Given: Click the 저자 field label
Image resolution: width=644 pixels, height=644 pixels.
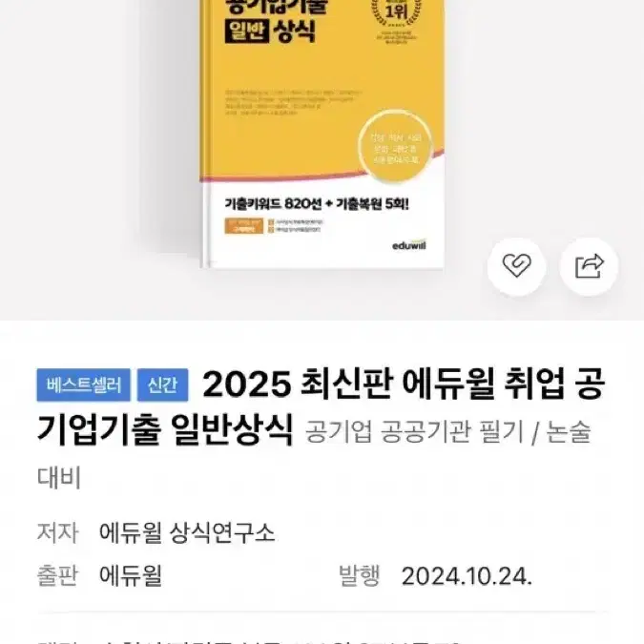Looking at the screenshot, I should coord(57,532).
